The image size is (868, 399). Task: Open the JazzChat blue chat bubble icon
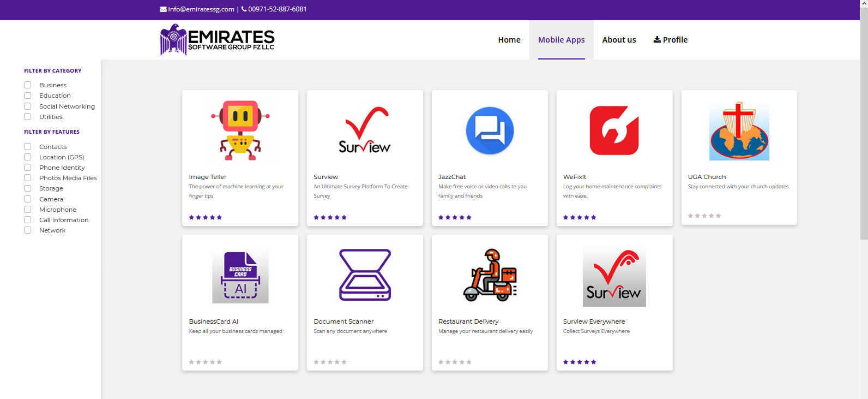click(490, 130)
